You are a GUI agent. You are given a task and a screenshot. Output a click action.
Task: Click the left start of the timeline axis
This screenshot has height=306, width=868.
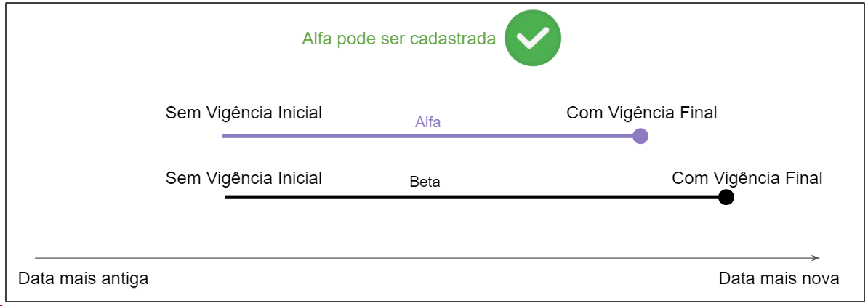click(x=36, y=258)
